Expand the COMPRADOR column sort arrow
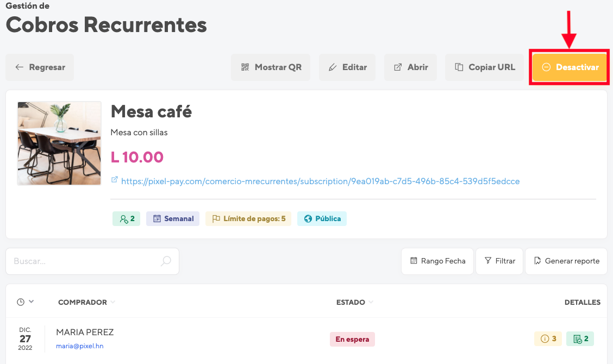The width and height of the screenshot is (613, 364). (112, 302)
